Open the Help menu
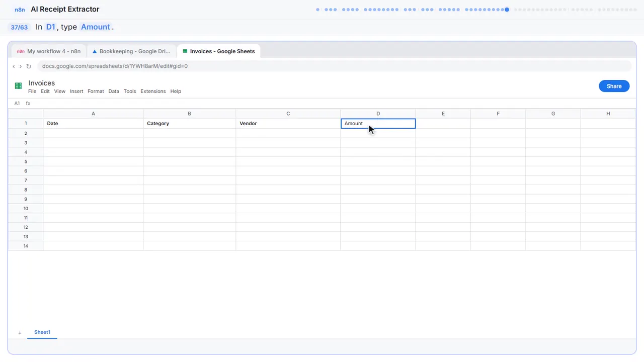 pyautogui.click(x=176, y=92)
